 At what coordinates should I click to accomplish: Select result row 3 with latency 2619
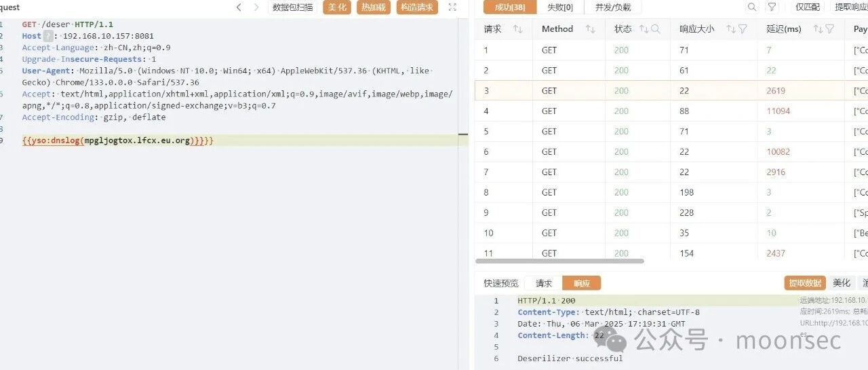click(x=671, y=91)
